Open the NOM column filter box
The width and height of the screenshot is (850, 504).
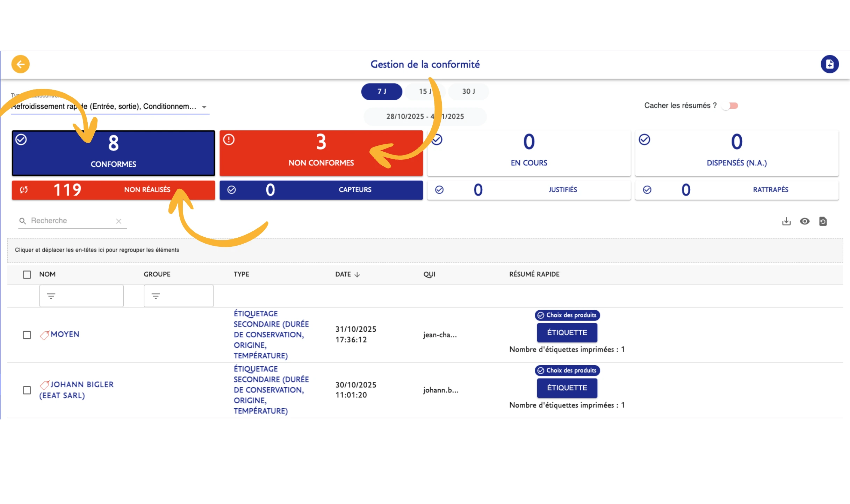[81, 296]
